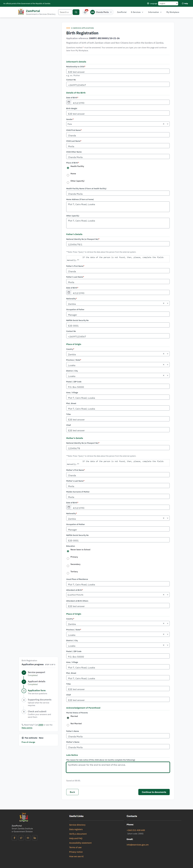Open the ZamPortal nav item
Image resolution: width=193 pixels, height=868 pixels.
(122, 12)
